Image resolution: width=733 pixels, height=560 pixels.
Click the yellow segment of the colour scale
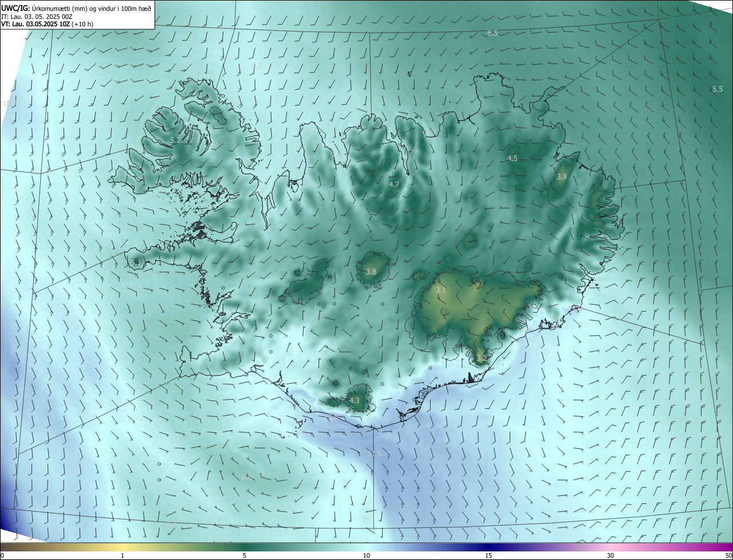(123, 547)
